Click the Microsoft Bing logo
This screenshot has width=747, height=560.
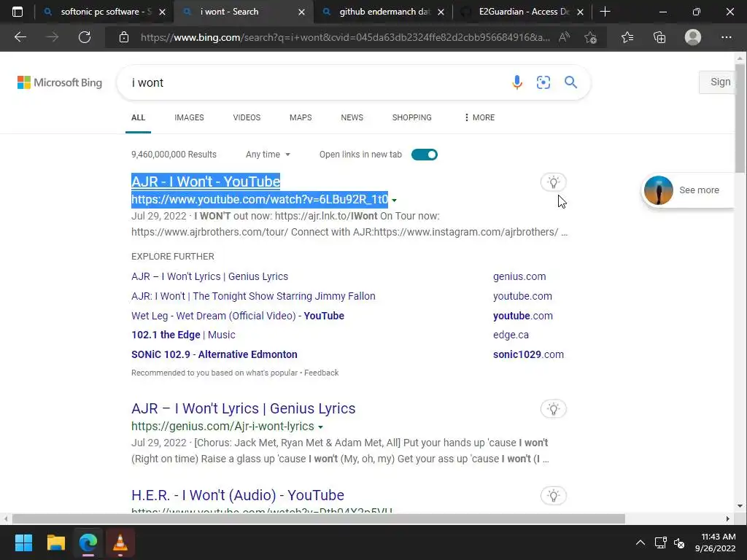pyautogui.click(x=60, y=82)
